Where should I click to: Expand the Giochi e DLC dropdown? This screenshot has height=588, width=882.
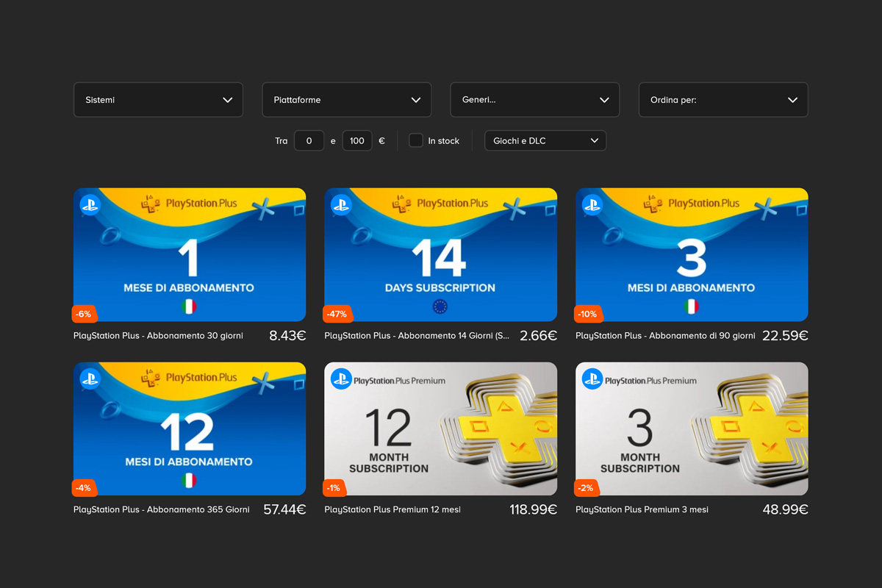545,140
